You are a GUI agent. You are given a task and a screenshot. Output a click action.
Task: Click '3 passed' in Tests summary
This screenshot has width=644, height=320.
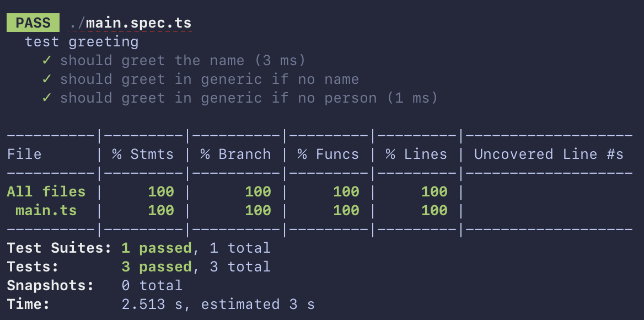click(157, 267)
